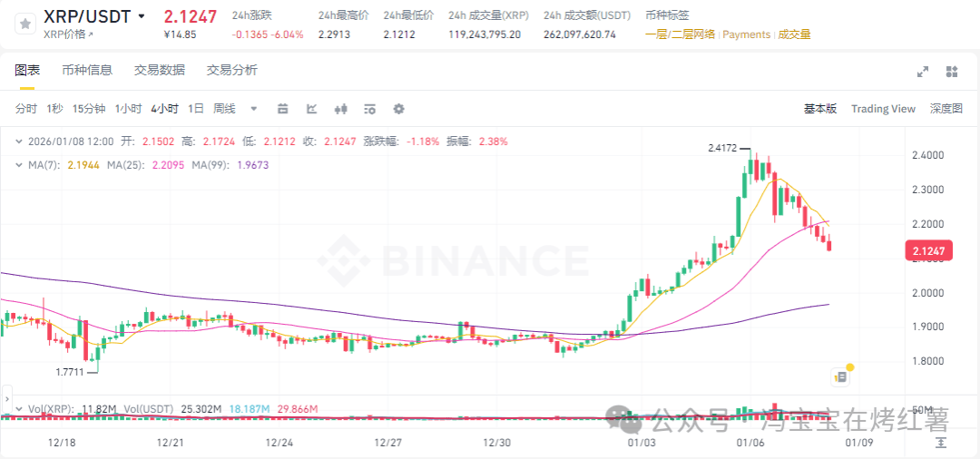Image resolution: width=980 pixels, height=459 pixels.
Task: Open the layout grid widget icon
Action: click(x=952, y=72)
